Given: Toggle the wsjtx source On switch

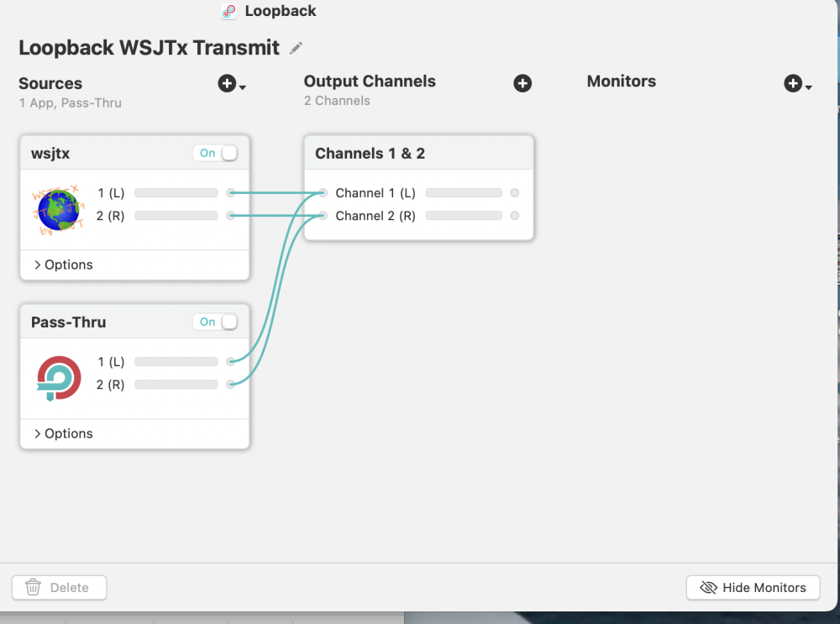Looking at the screenshot, I should pos(215,153).
